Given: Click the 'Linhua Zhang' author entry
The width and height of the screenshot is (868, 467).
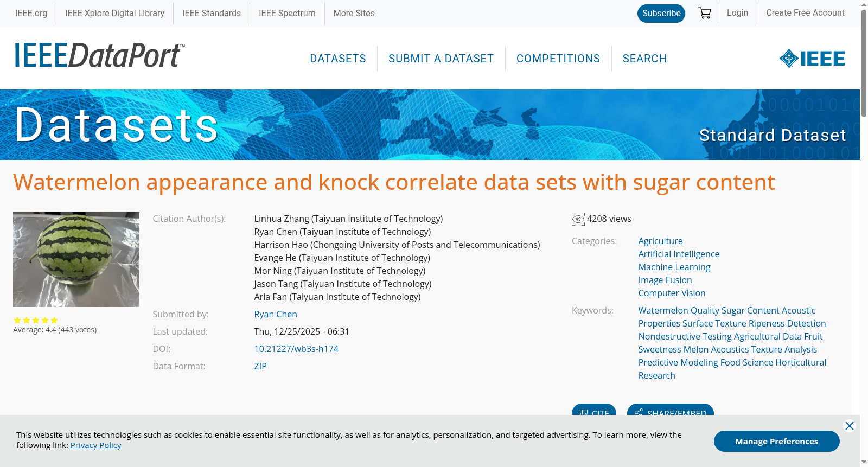Looking at the screenshot, I should tap(348, 219).
